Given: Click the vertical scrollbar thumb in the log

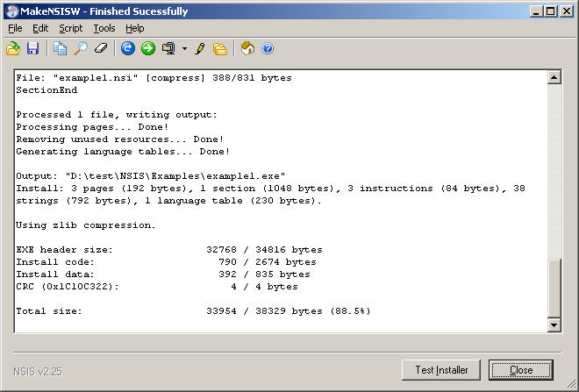Looking at the screenshot, I should pos(554,288).
